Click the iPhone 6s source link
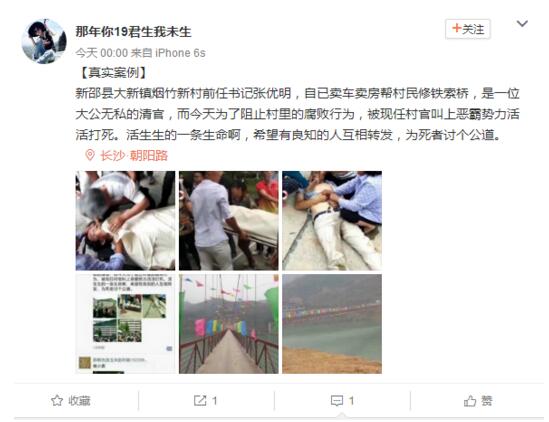Image resolution: width=549 pixels, height=422 pixels. (180, 53)
